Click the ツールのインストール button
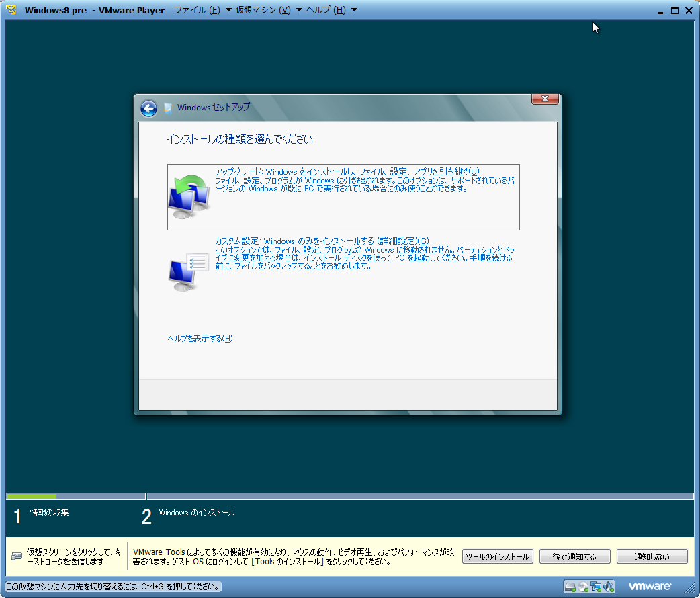 pyautogui.click(x=497, y=556)
